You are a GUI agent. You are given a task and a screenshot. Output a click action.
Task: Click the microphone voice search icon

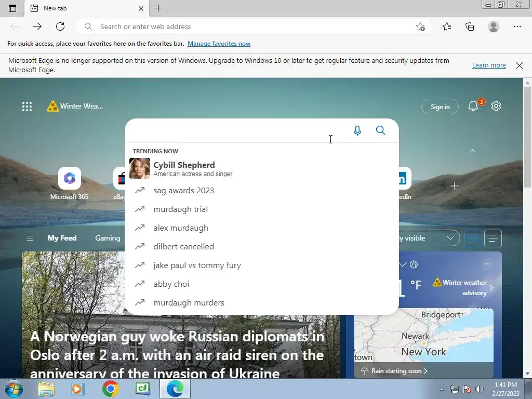coord(357,130)
